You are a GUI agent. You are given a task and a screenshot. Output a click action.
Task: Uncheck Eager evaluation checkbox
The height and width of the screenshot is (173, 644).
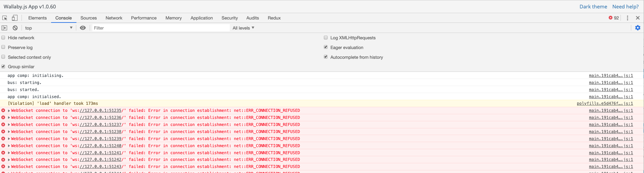pos(326,47)
